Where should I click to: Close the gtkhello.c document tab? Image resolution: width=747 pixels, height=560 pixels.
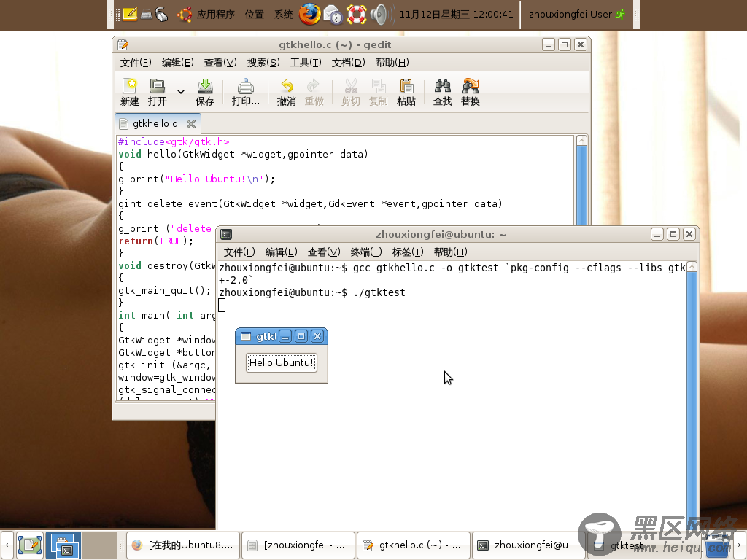(x=191, y=124)
